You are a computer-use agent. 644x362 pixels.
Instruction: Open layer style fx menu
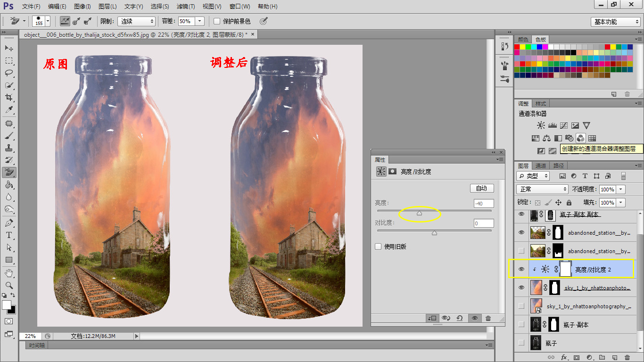click(x=564, y=358)
